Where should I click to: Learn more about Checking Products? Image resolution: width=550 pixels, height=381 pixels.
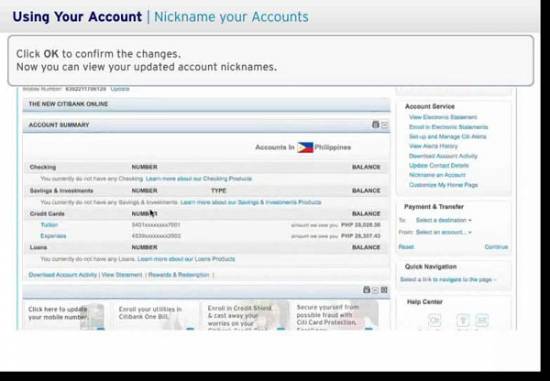pos(199,179)
